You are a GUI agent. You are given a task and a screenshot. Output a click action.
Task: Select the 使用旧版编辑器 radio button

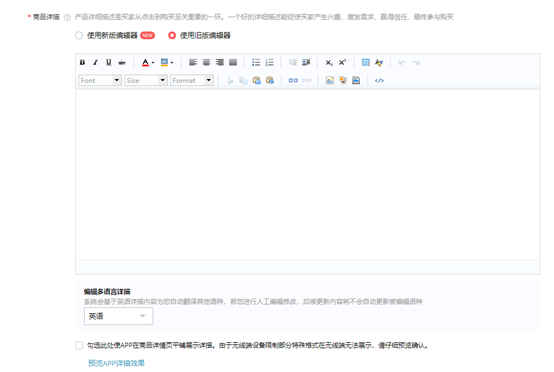coord(172,35)
